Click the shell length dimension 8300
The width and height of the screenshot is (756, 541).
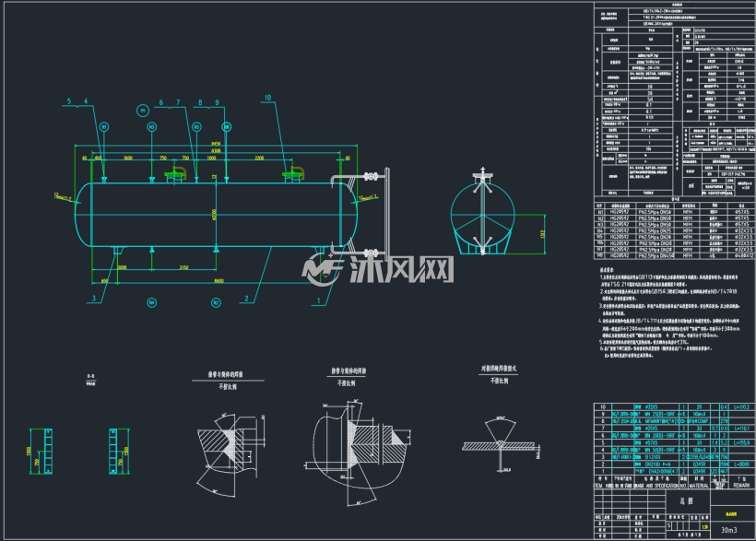click(x=216, y=150)
